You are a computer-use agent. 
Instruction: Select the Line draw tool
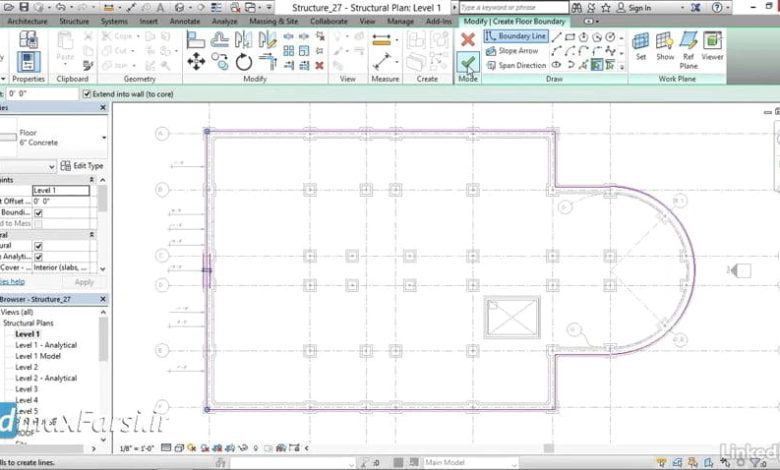557,37
